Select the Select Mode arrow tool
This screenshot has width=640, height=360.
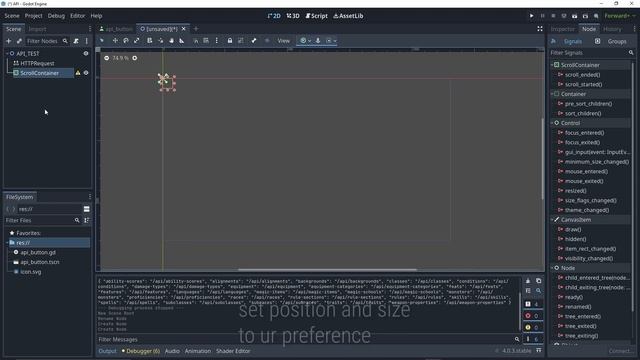point(102,40)
